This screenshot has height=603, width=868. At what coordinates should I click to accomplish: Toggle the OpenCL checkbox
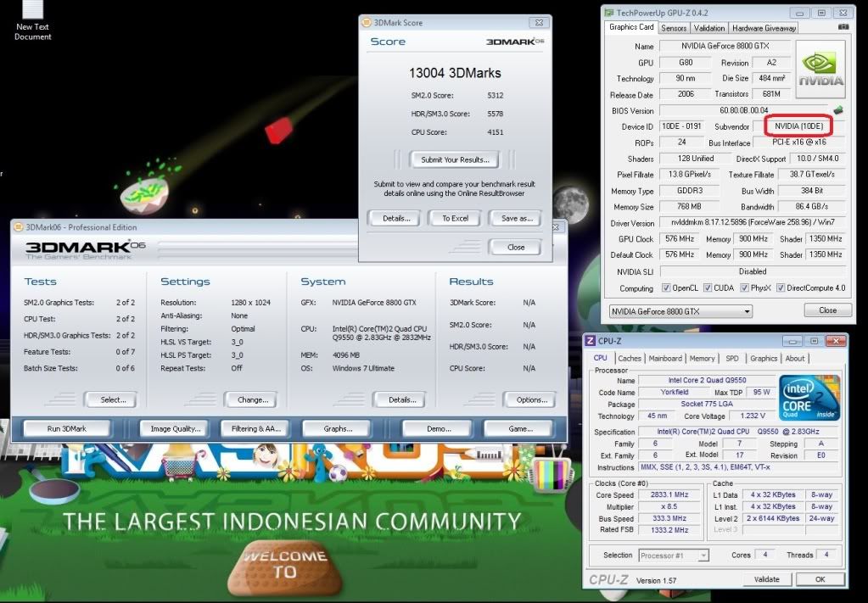click(666, 288)
